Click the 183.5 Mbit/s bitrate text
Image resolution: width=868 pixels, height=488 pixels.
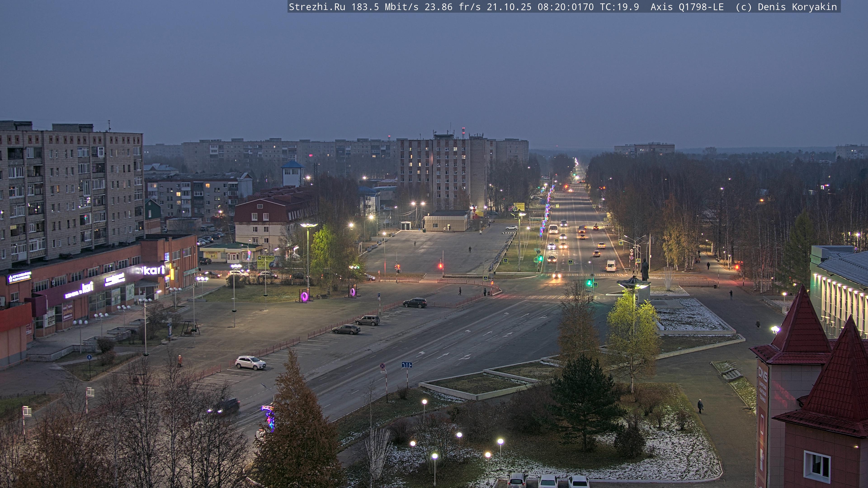[384, 7]
